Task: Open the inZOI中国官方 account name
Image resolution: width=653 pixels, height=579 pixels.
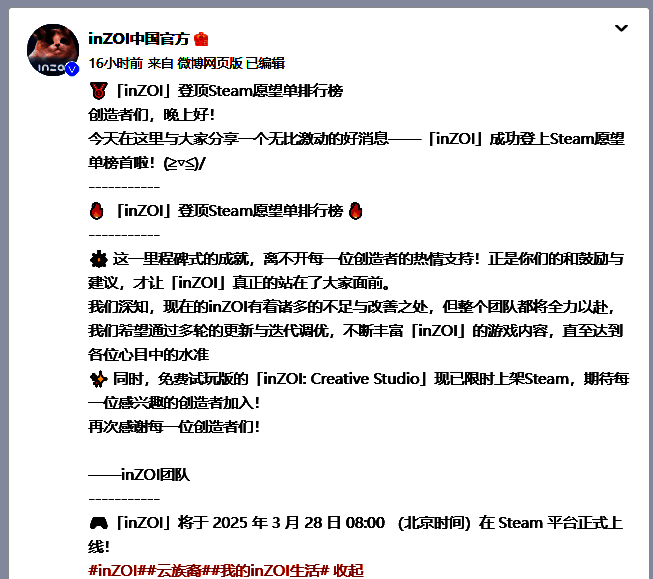Action: click(x=139, y=39)
